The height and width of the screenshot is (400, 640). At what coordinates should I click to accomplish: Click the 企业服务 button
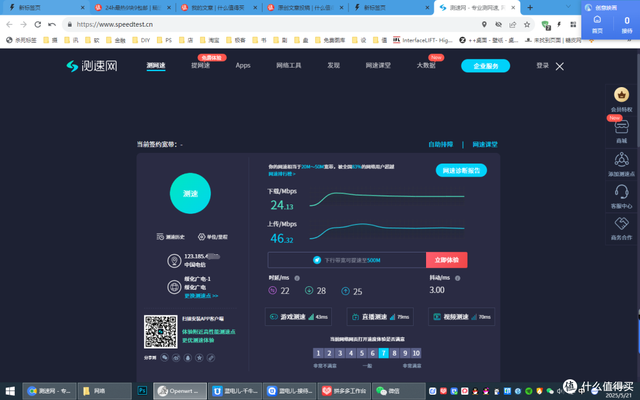[x=485, y=66]
